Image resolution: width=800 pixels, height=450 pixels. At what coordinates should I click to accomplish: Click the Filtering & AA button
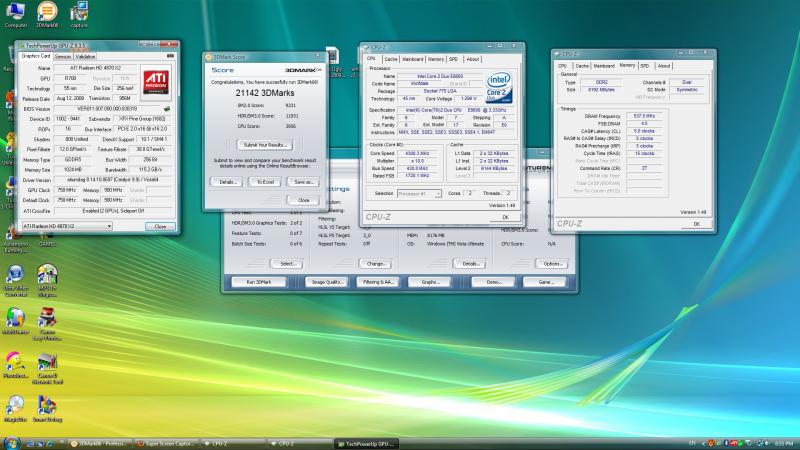point(378,282)
